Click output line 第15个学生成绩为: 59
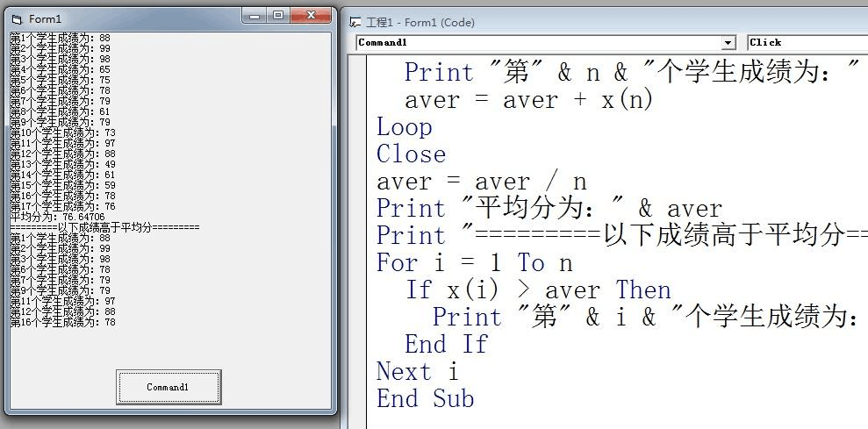The height and width of the screenshot is (429, 868). (x=63, y=185)
